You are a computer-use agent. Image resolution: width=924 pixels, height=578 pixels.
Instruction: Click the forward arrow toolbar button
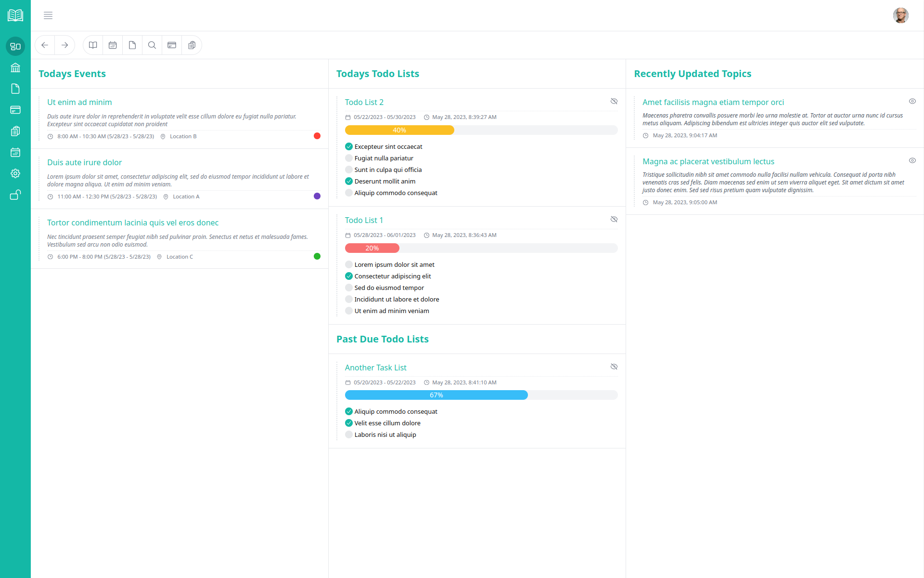coord(64,45)
